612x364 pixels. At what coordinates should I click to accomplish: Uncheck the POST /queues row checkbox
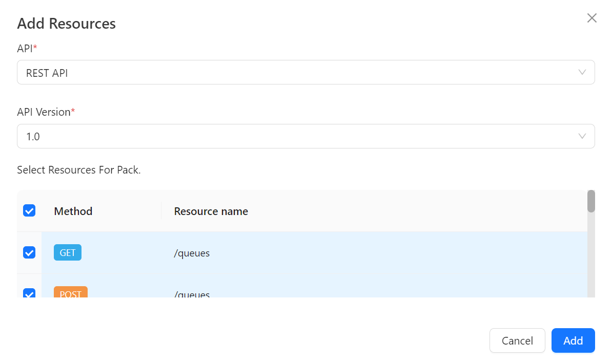pyautogui.click(x=29, y=293)
